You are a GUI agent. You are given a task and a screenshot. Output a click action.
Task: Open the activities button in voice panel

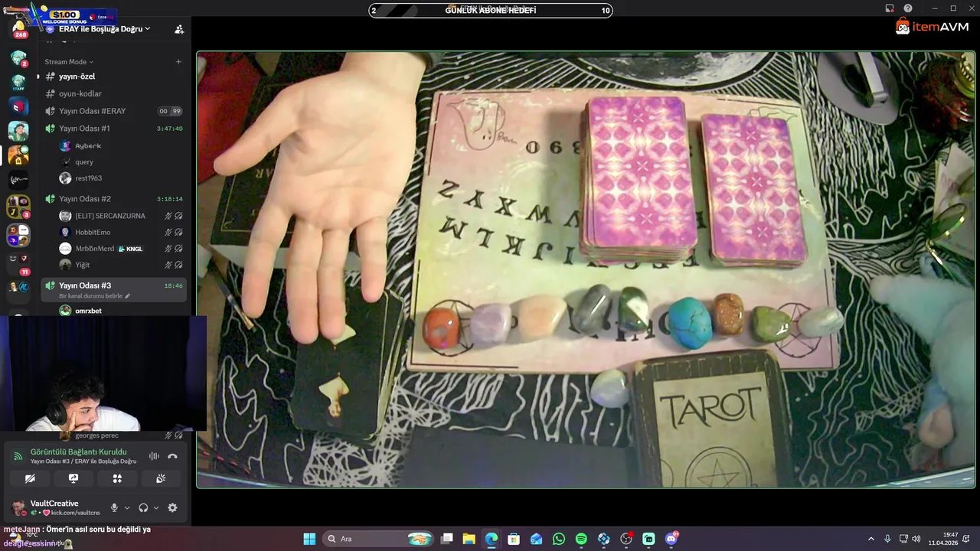(117, 478)
